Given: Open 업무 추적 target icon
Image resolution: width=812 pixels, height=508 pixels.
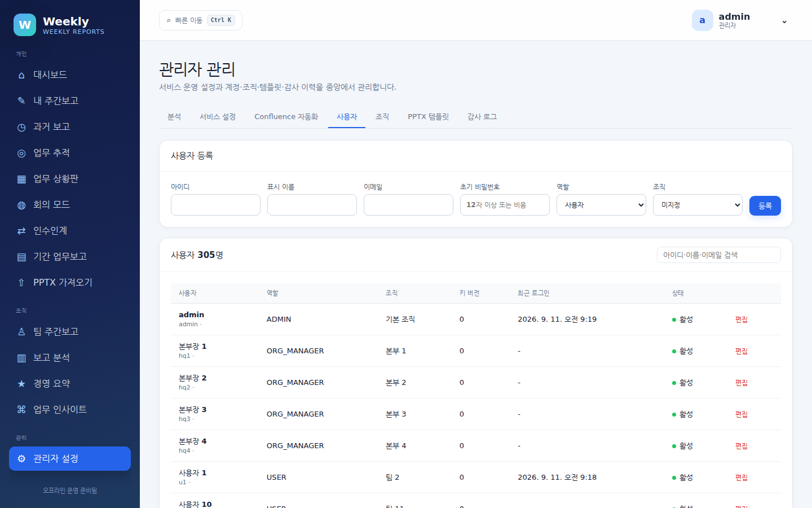Looking at the screenshot, I should (21, 153).
